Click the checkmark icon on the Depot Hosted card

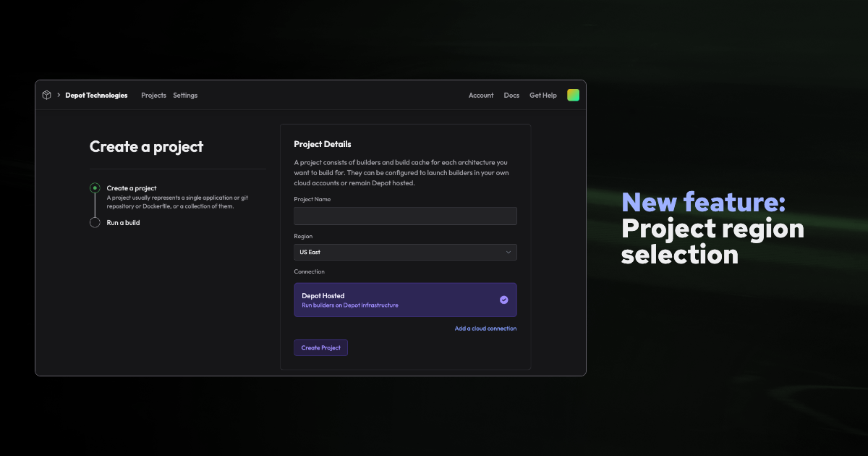(x=504, y=300)
